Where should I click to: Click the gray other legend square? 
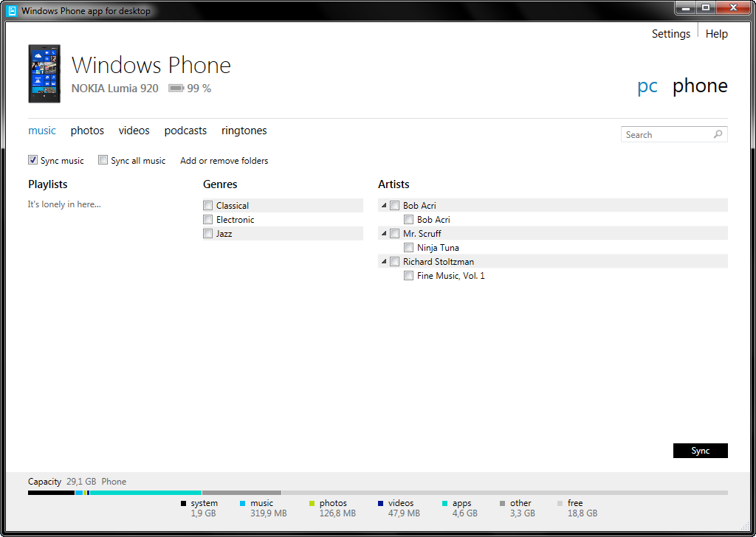tap(502, 503)
